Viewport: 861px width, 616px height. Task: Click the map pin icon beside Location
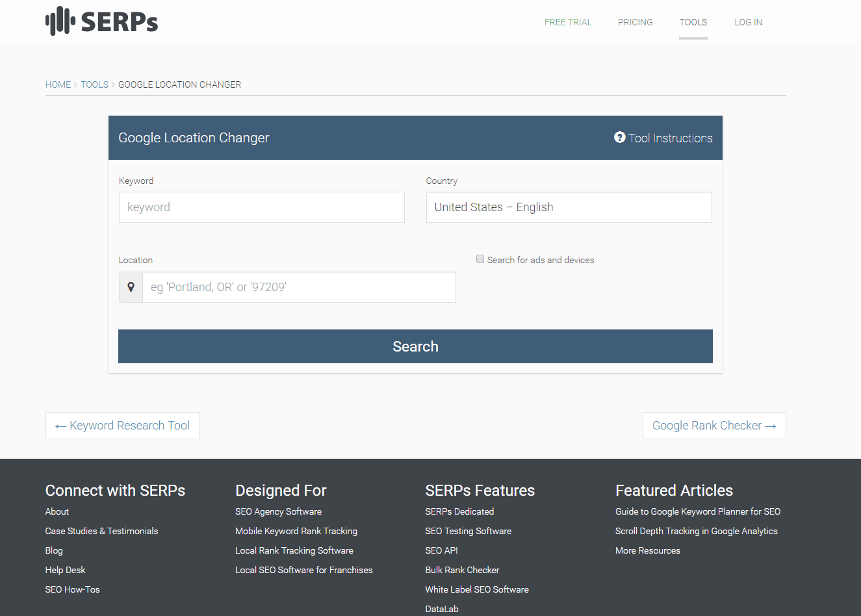pos(131,287)
